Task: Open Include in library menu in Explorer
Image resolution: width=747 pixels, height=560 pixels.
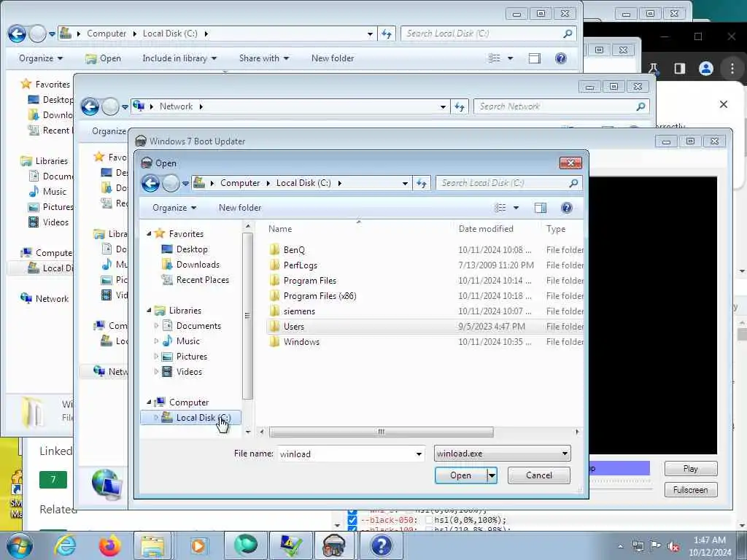Action: (x=179, y=58)
